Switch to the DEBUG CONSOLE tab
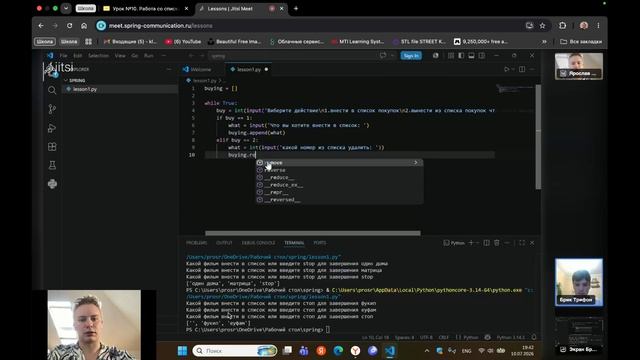 [258, 243]
